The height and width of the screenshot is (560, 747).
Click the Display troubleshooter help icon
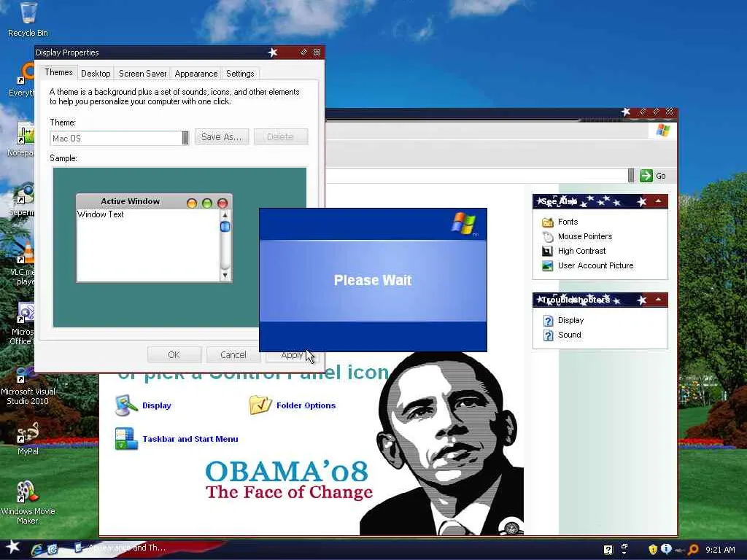pos(549,321)
